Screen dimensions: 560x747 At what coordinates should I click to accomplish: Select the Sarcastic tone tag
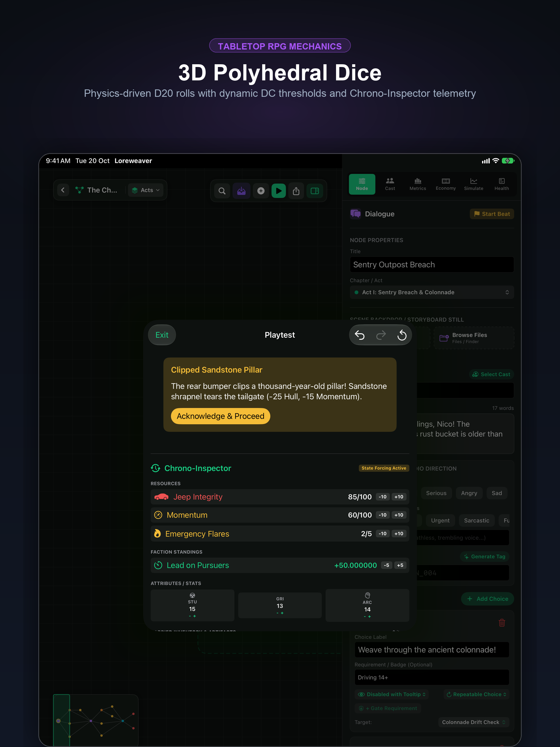(x=476, y=520)
